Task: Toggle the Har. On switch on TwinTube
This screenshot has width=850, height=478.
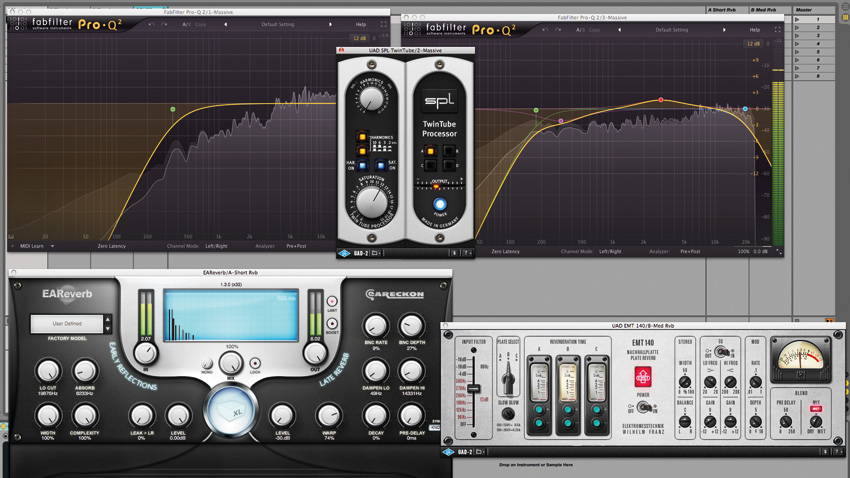Action: pos(363,166)
